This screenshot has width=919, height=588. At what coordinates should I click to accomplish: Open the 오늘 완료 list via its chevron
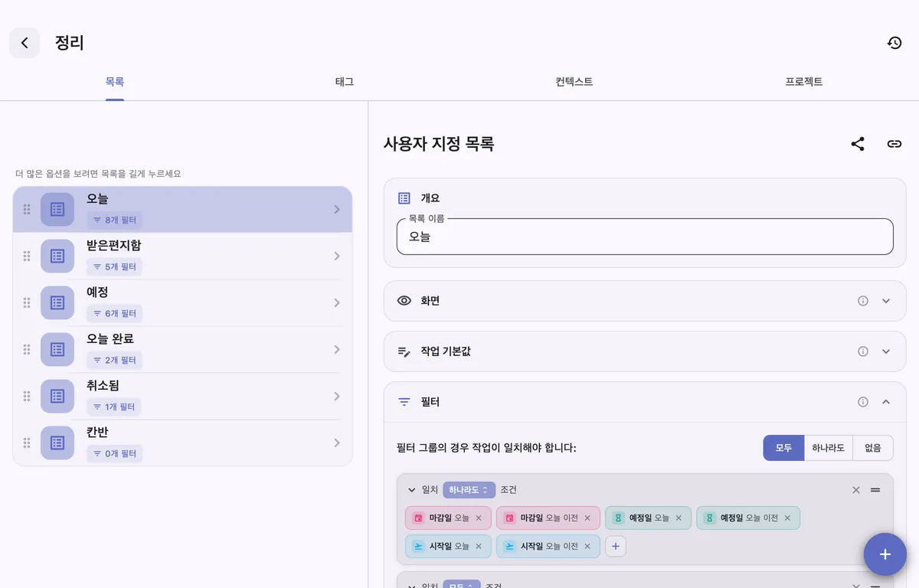click(x=337, y=349)
